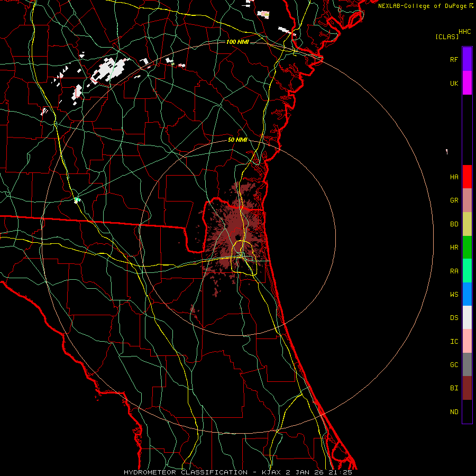Viewport: 476px width, 476px height.
Task: Click the RF purple legend swatch
Action: pos(467,59)
